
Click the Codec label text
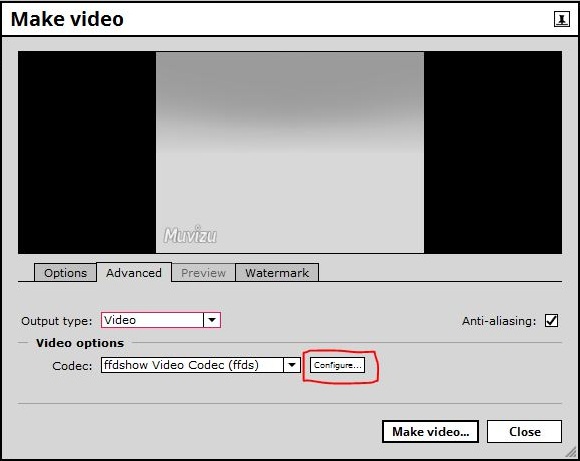coord(72,366)
